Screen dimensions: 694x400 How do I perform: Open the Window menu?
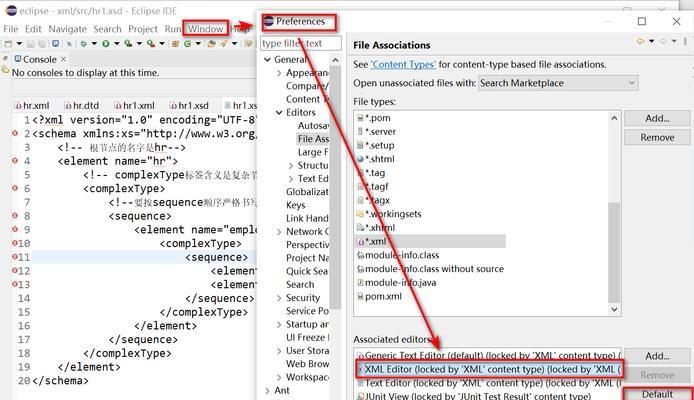pos(206,29)
